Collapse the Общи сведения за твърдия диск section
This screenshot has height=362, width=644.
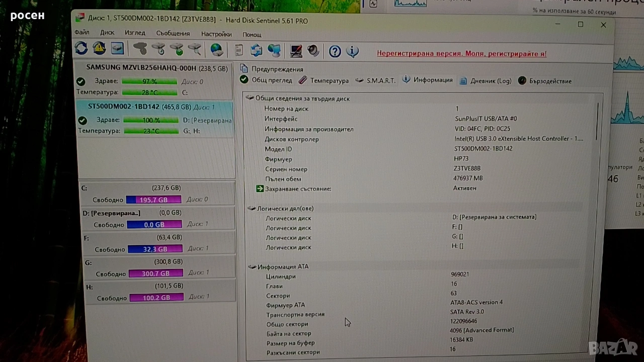[x=250, y=98]
